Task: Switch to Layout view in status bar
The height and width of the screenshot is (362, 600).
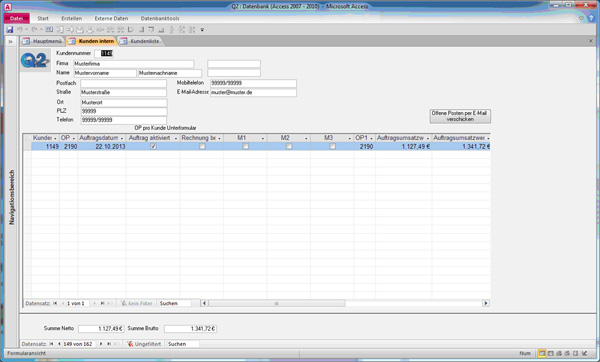Action: click(576, 353)
